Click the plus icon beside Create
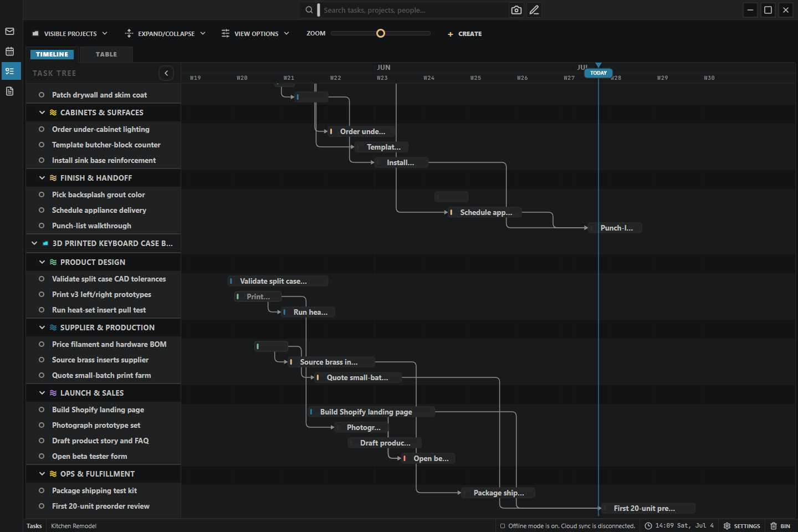The image size is (798, 532). (x=451, y=34)
